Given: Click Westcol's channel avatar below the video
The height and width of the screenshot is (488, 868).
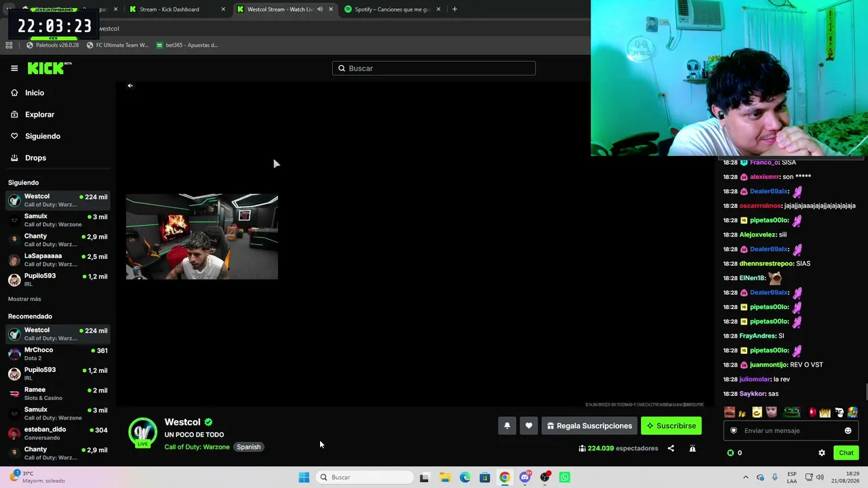Looking at the screenshot, I should coord(142,432).
